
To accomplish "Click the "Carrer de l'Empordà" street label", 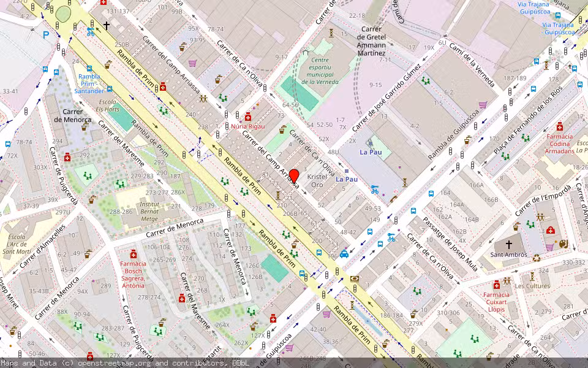I will click(543, 200).
